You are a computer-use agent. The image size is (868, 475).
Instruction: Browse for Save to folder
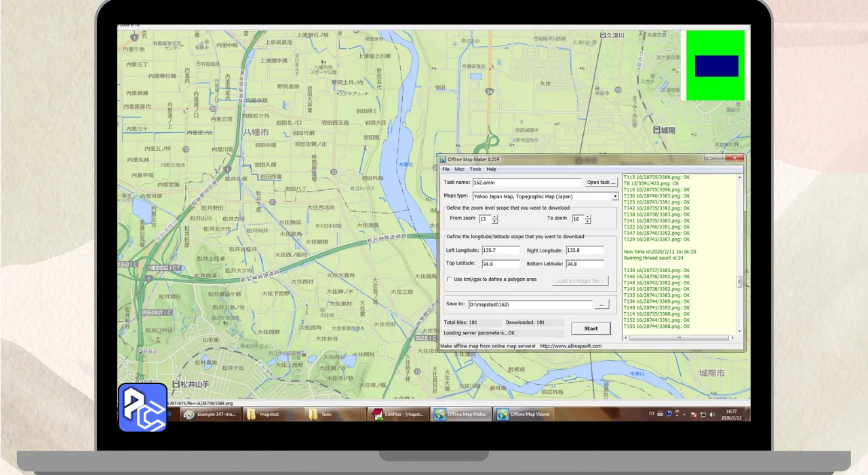click(601, 305)
